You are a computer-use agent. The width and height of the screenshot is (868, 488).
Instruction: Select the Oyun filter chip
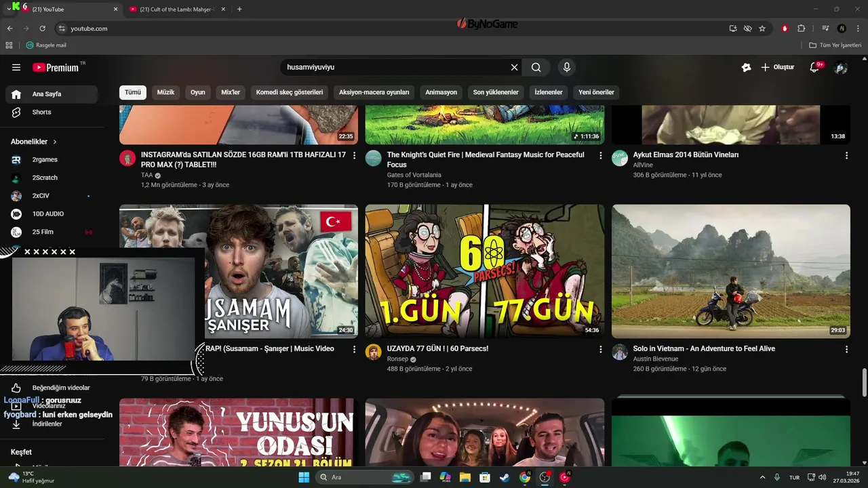coord(198,92)
